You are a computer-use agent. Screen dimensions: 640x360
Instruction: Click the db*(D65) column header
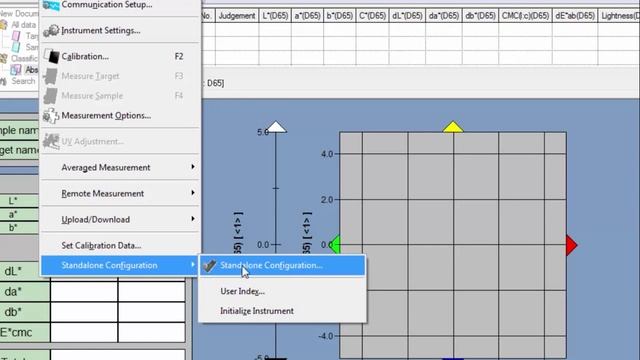[x=480, y=16]
